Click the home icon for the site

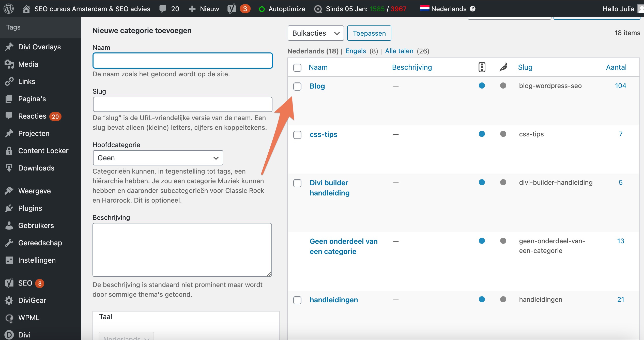tap(26, 9)
